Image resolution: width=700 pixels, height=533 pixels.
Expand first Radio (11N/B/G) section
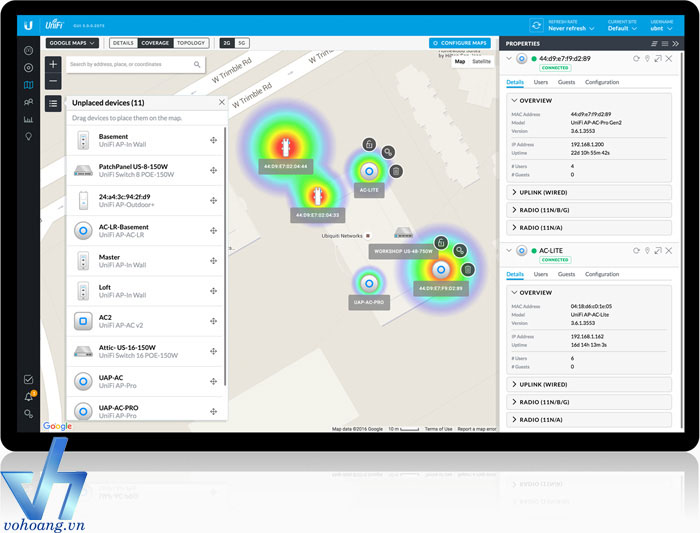(589, 210)
